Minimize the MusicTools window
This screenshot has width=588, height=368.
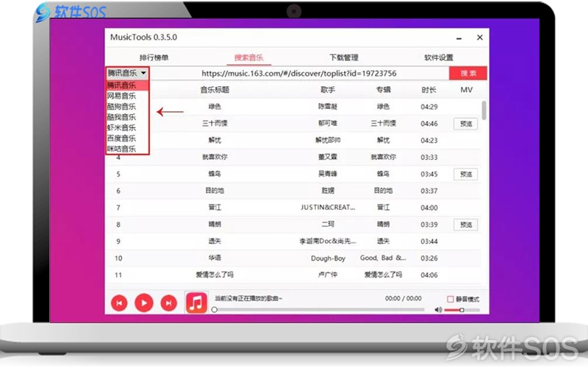[459, 38]
